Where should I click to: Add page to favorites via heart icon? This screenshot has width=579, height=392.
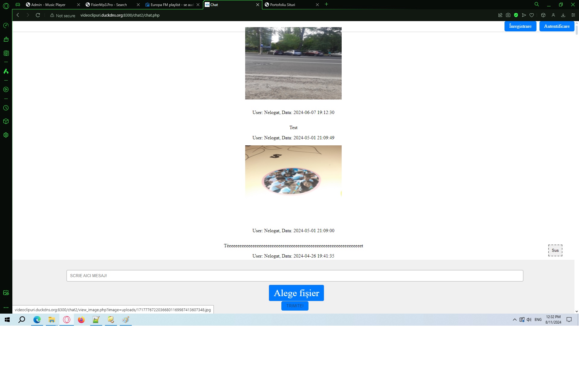[532, 15]
